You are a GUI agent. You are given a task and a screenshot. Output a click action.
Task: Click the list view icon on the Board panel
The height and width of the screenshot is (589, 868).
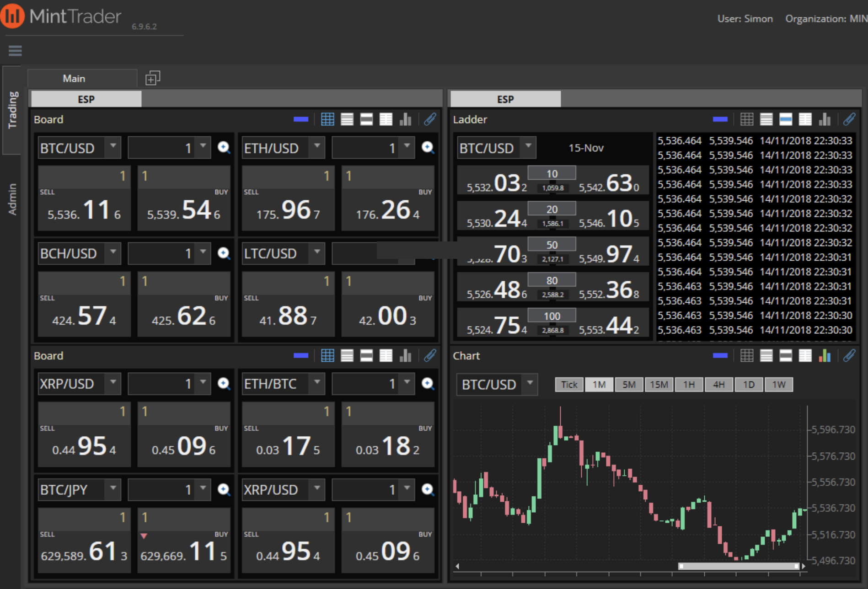347,119
